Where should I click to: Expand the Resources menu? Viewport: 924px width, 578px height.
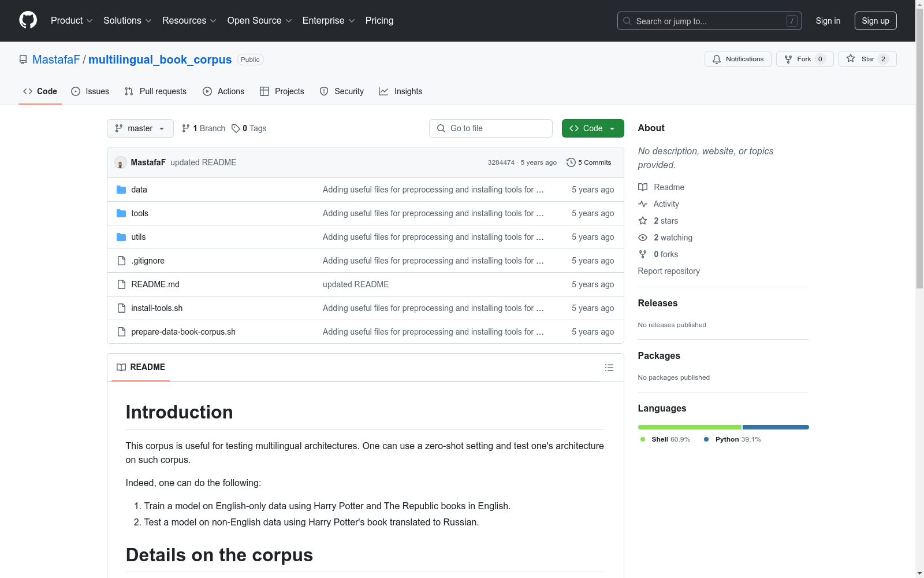pyautogui.click(x=189, y=21)
